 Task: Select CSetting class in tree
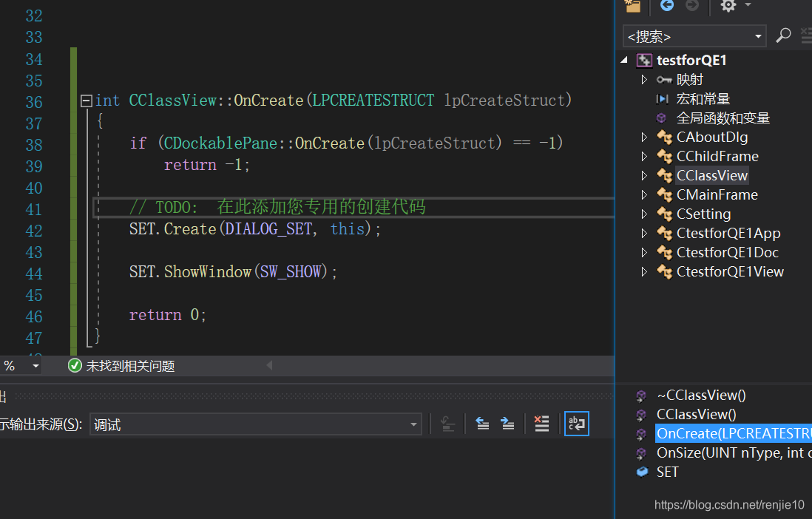704,214
